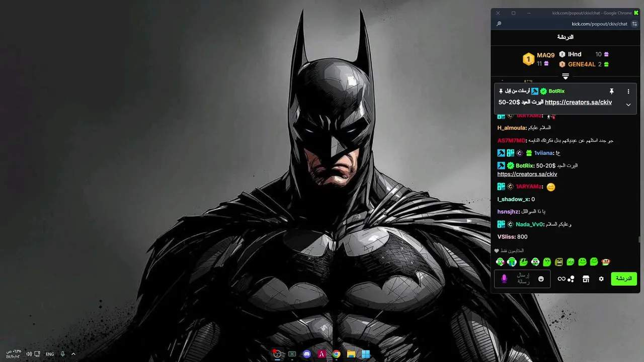Select MAQ9 in the gift leaderboard
644x362 pixels.
(545, 55)
